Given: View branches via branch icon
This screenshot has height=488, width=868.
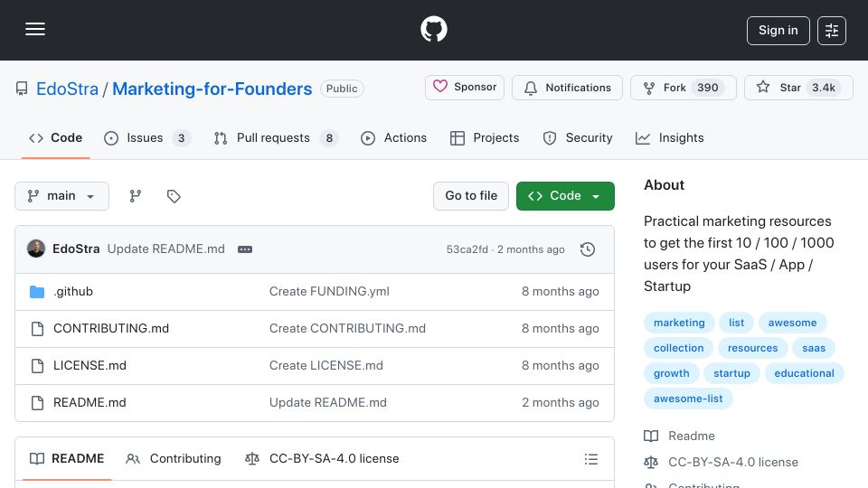Looking at the screenshot, I should click(135, 196).
